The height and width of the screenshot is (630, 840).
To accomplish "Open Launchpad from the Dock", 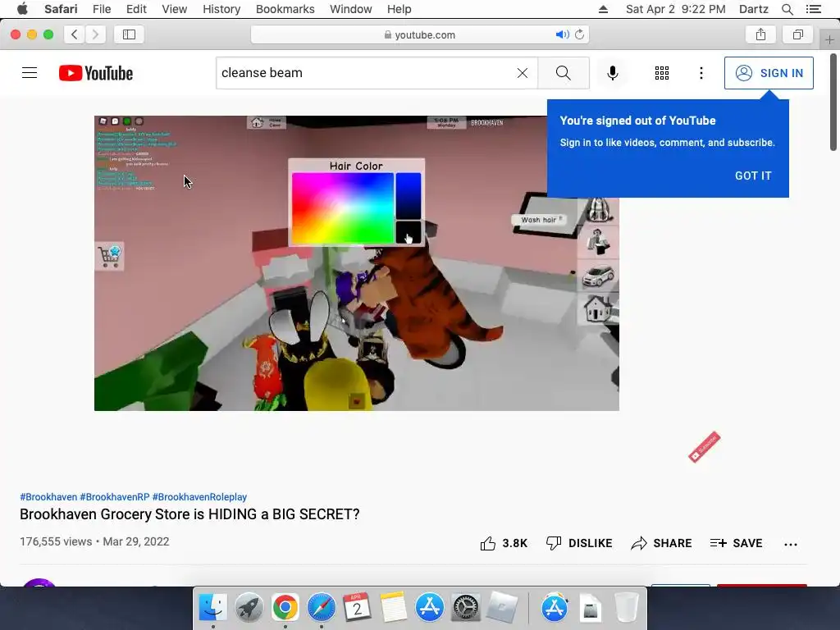I will tap(249, 608).
